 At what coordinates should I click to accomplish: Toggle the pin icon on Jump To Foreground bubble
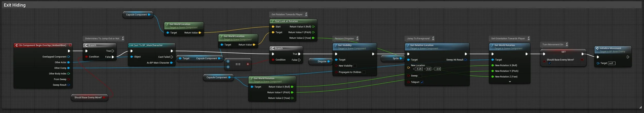point(433,39)
